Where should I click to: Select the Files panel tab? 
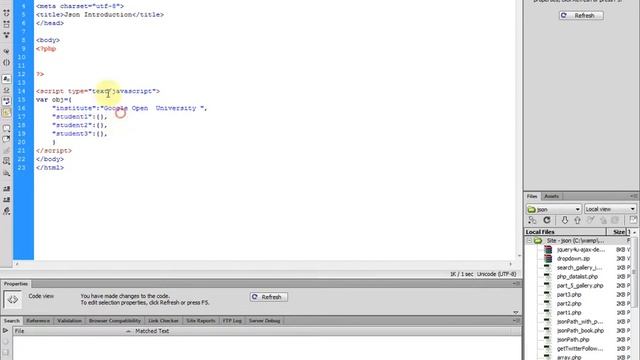[532, 196]
